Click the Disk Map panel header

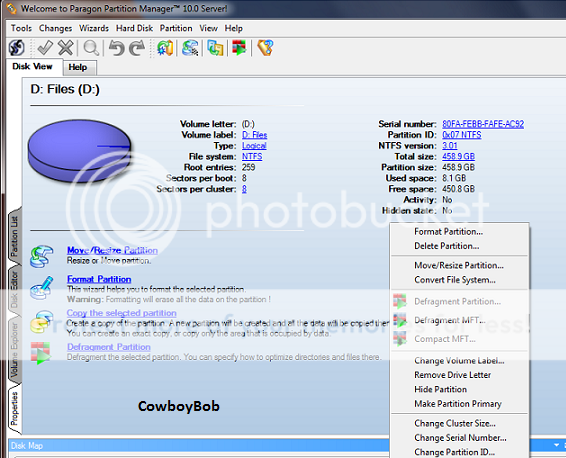[199, 446]
